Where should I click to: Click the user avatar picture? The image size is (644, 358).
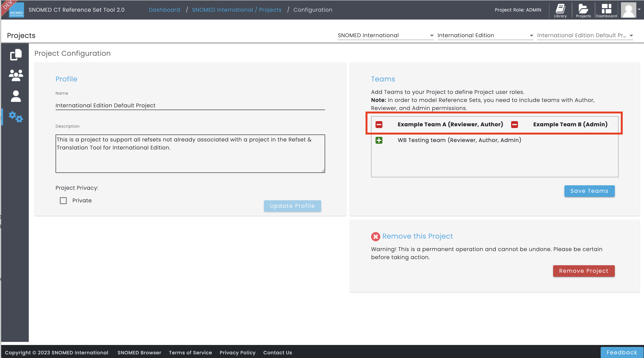point(628,10)
